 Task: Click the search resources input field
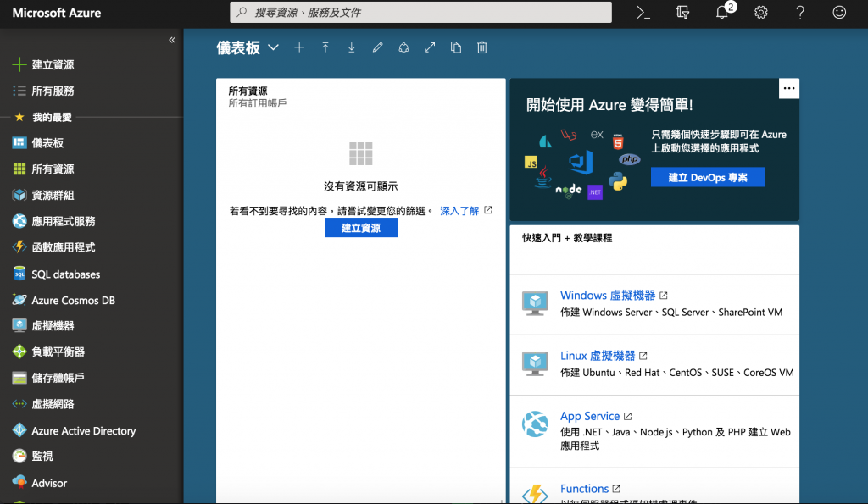coord(420,12)
